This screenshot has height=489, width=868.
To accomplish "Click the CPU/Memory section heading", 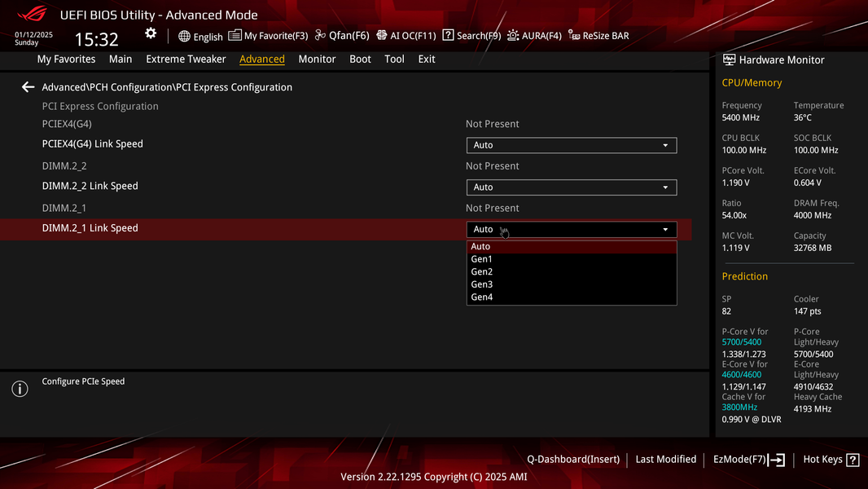I will click(x=752, y=82).
